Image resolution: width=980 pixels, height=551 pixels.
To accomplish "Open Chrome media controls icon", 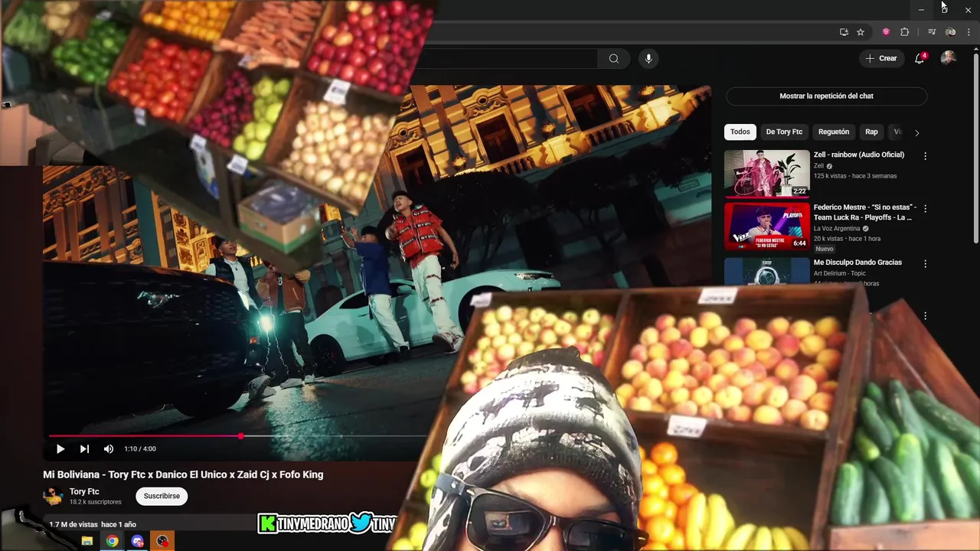I will click(x=932, y=32).
